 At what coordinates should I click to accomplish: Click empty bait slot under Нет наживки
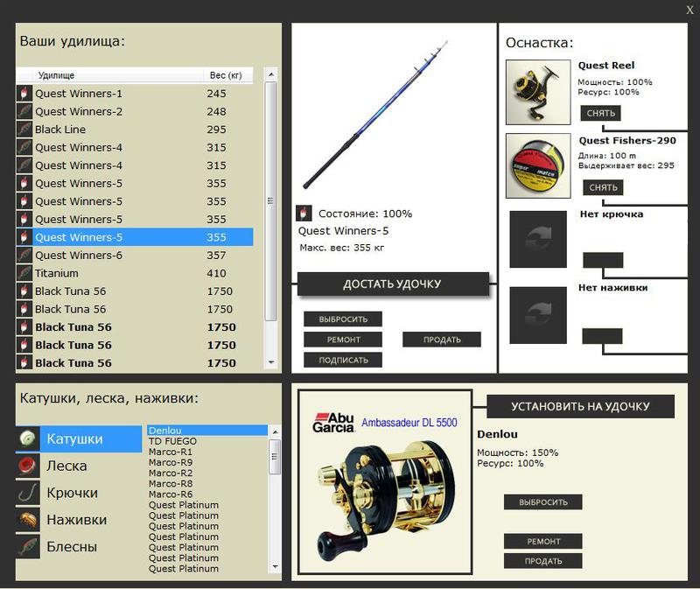(x=538, y=315)
